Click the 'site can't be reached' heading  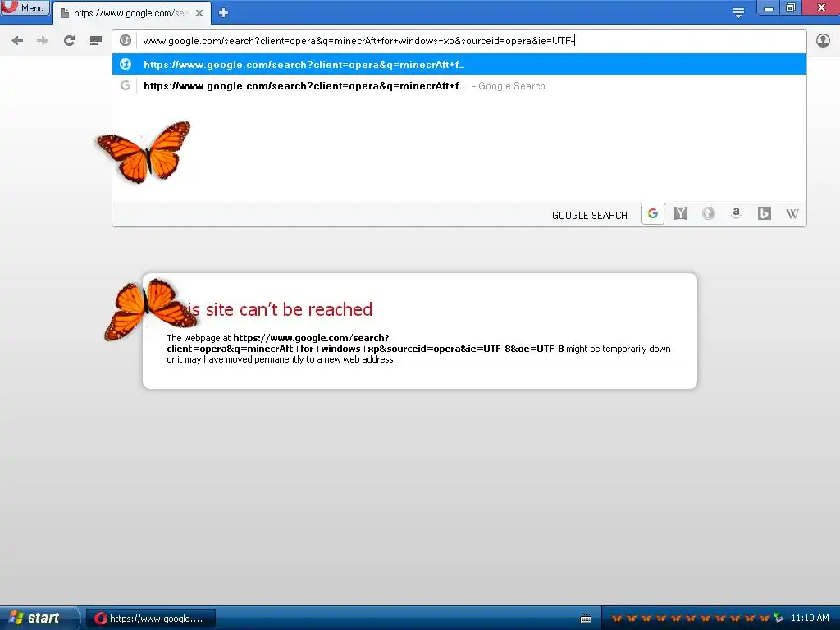coord(280,309)
